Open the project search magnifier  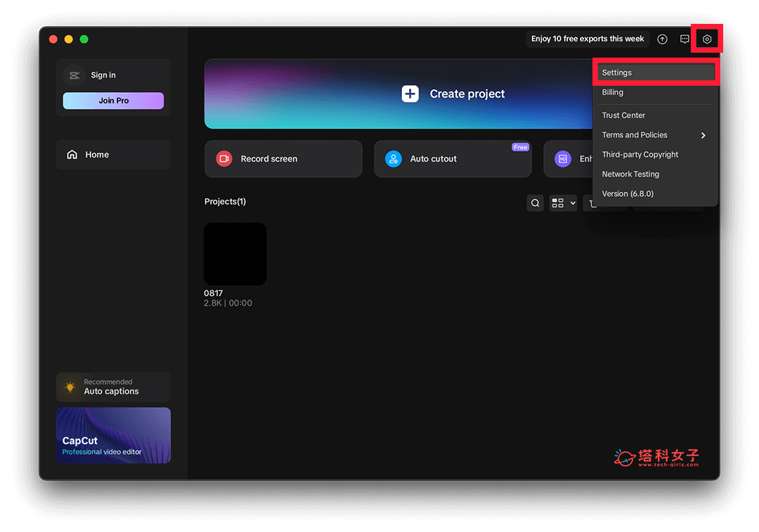coord(535,202)
